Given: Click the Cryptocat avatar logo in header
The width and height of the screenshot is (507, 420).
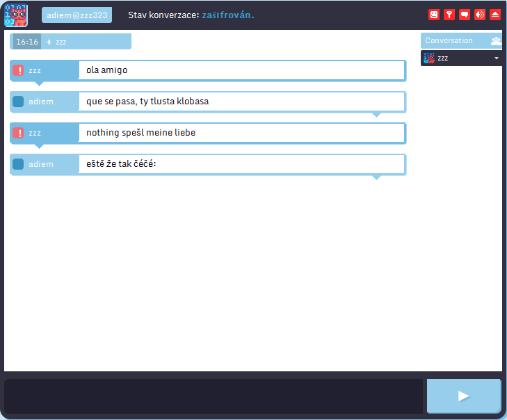Looking at the screenshot, I should point(16,15).
